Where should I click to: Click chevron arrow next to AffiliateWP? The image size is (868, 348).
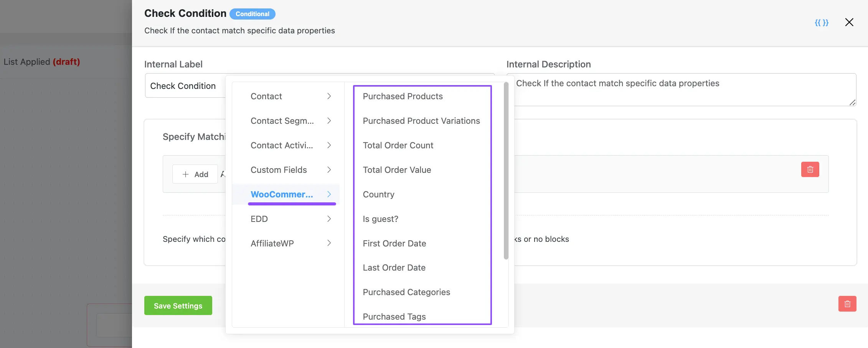[329, 243]
